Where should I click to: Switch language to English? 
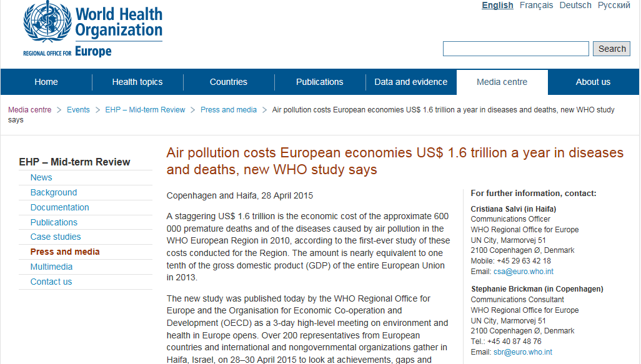(497, 6)
